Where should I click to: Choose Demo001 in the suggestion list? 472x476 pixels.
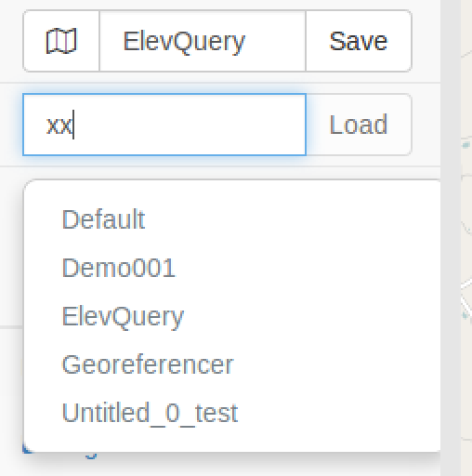coord(119,268)
